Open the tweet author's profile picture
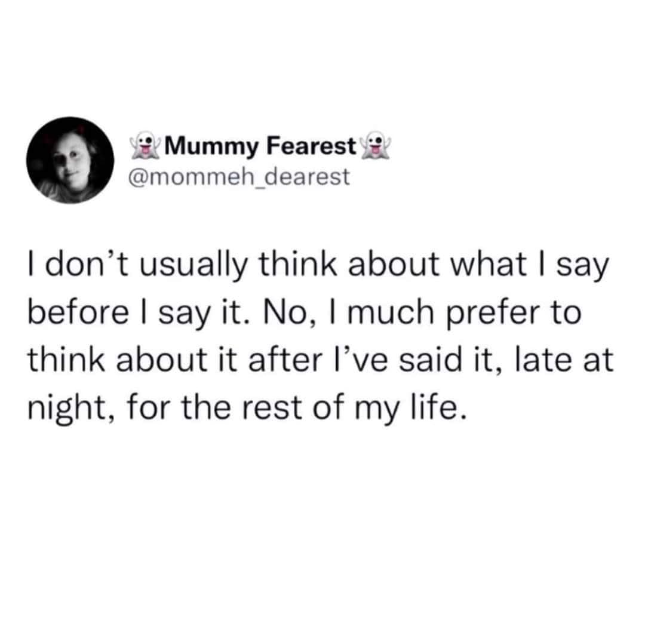The width and height of the screenshot is (645, 644). 70,160
